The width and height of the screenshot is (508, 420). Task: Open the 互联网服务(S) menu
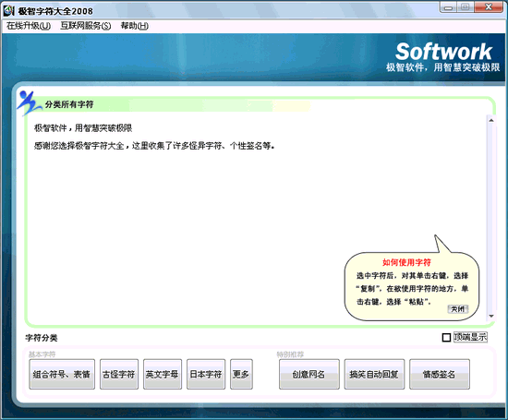point(86,26)
